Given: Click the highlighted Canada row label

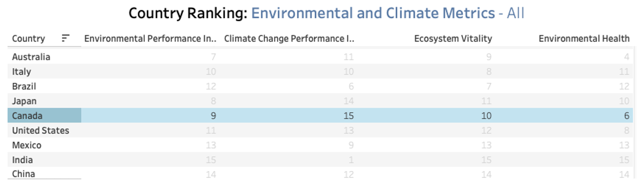Looking at the screenshot, I should (27, 116).
